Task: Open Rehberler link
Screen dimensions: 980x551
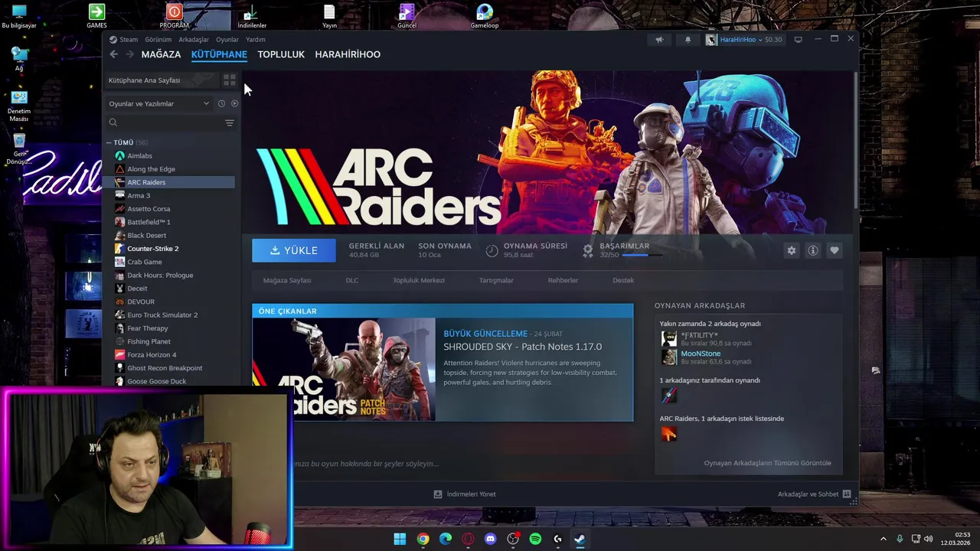Action: coord(563,280)
